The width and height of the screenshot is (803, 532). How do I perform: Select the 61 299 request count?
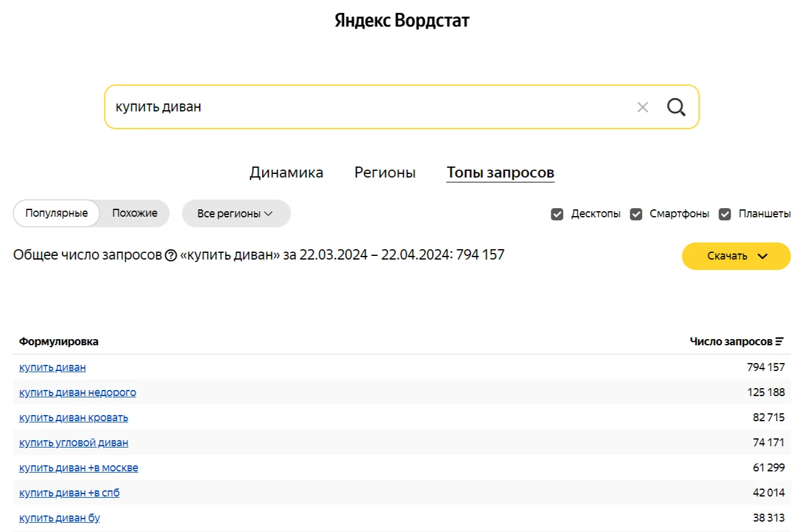[x=769, y=468]
